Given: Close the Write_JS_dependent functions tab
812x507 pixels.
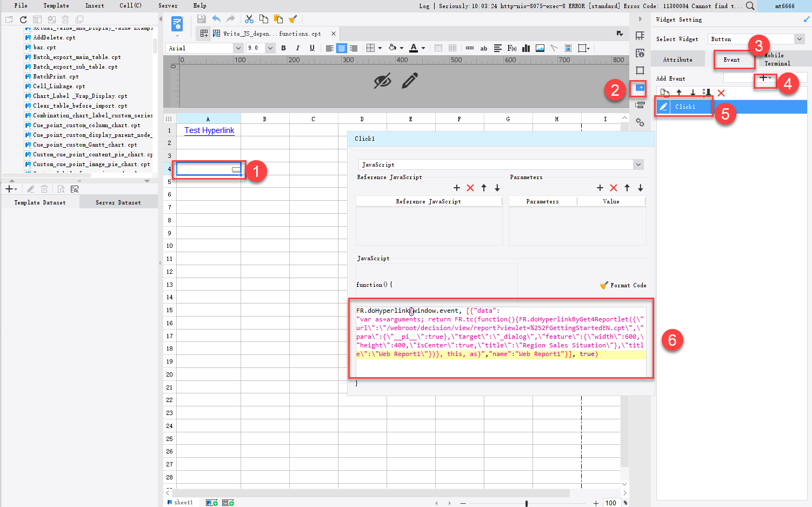Looking at the screenshot, I should coord(334,34).
